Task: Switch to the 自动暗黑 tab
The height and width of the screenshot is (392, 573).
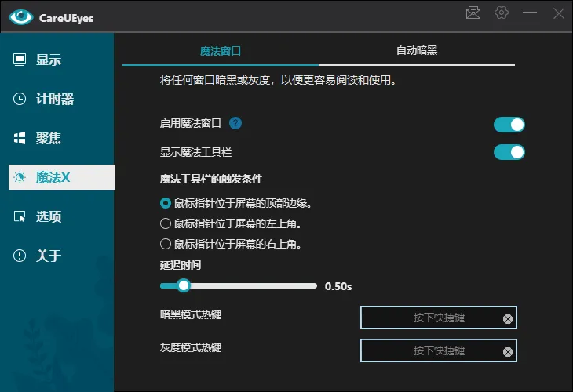Action: (x=417, y=51)
